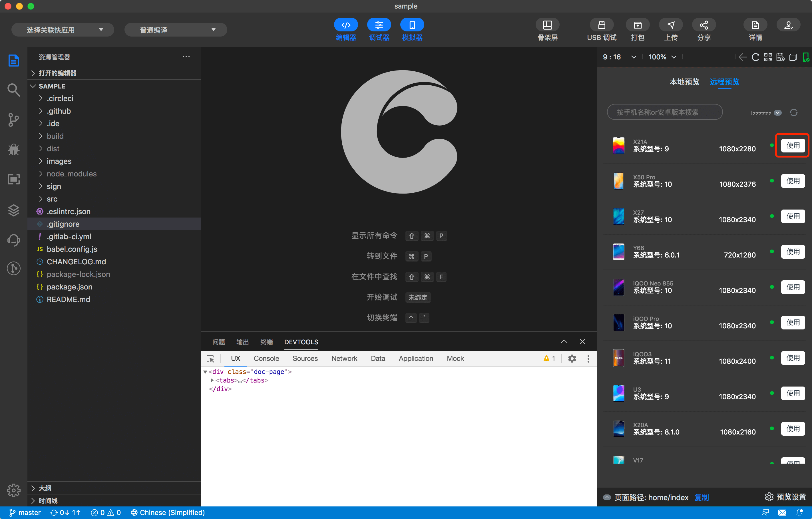Open the 骨架屏 skeleton screen tool

point(547,25)
